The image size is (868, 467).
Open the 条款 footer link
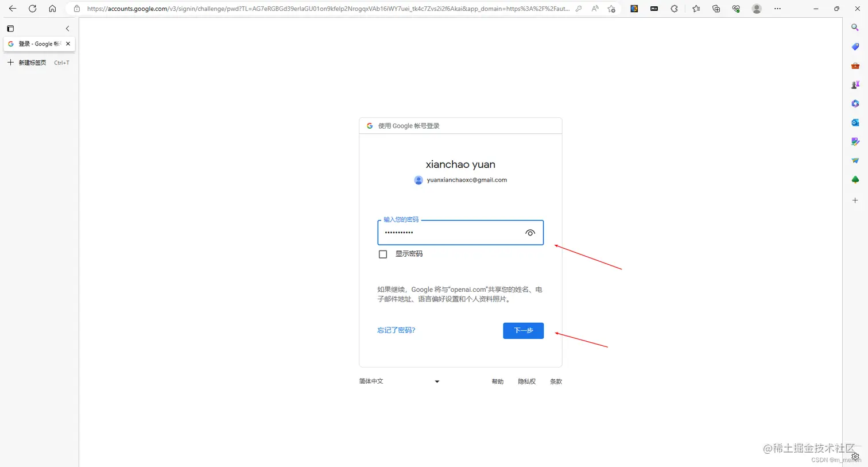556,381
